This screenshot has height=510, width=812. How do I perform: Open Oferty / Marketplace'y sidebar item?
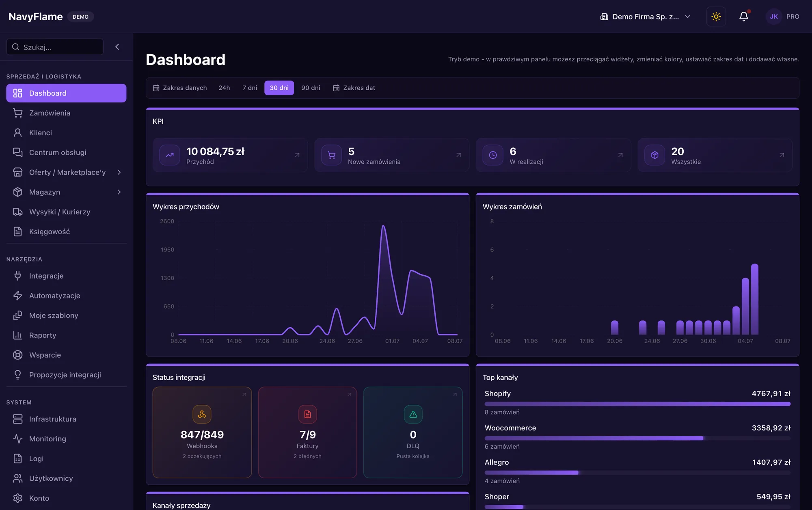66,172
